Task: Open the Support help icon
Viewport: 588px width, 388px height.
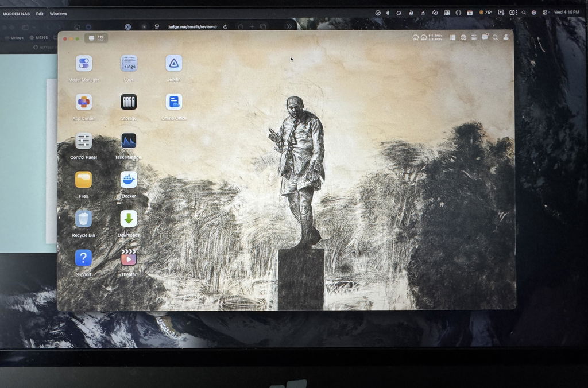Action: click(84, 258)
